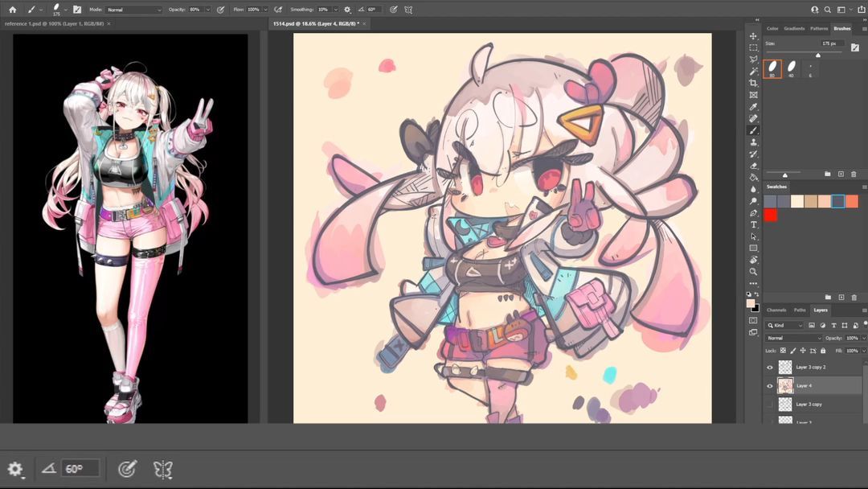Image resolution: width=868 pixels, height=489 pixels.
Task: Open the brush preset picker arrow
Action: click(65, 10)
